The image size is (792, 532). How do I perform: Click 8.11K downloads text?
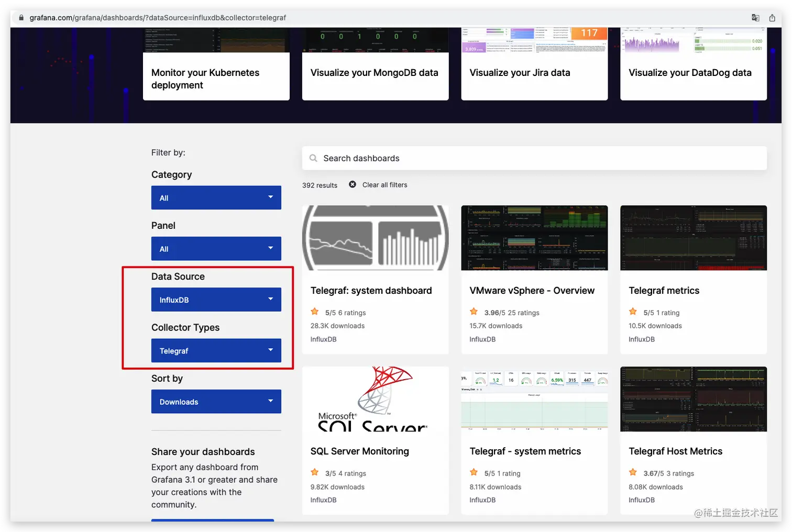point(495,487)
